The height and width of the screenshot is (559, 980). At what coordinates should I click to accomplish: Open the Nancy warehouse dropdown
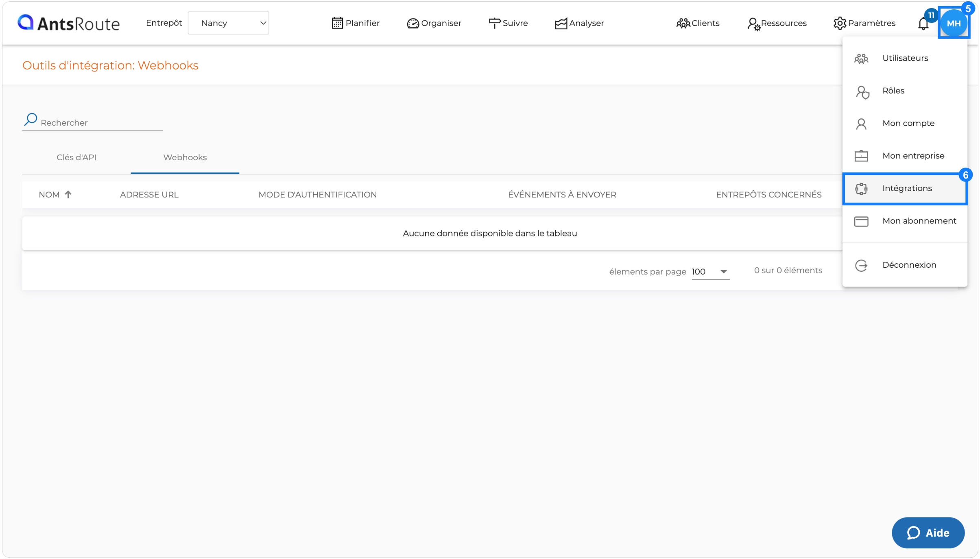(x=228, y=23)
